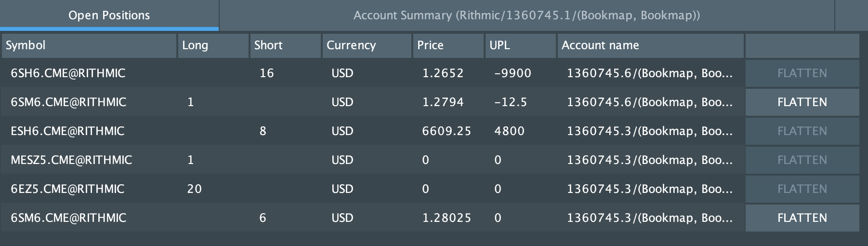
Task: Sort positions by UPL column header
Action: [x=520, y=45]
